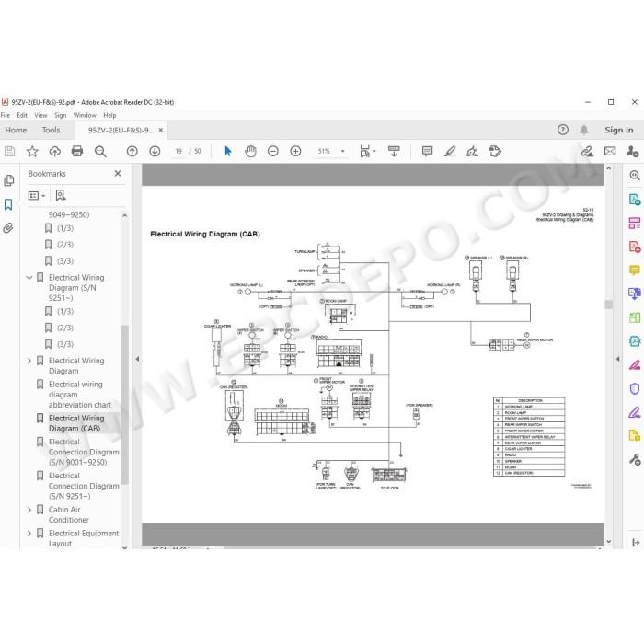Expand the Electrical Equipment Layout bookmark
This screenshot has width=644, height=644.
point(29,534)
